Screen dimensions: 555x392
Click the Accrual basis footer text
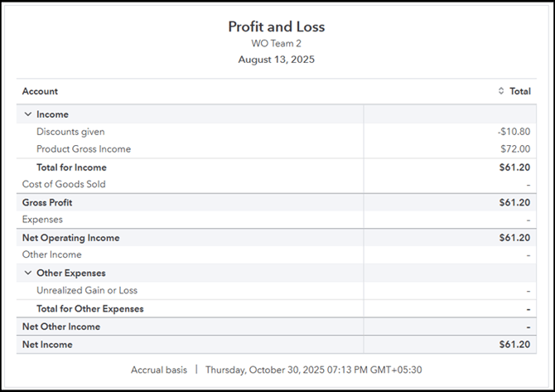[x=158, y=370]
